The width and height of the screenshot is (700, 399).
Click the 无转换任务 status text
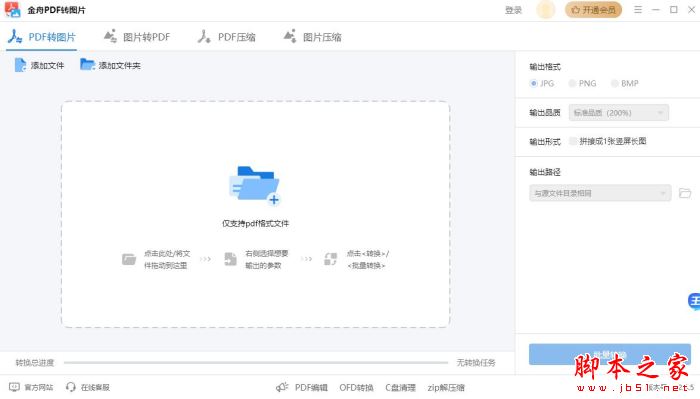coord(476,362)
